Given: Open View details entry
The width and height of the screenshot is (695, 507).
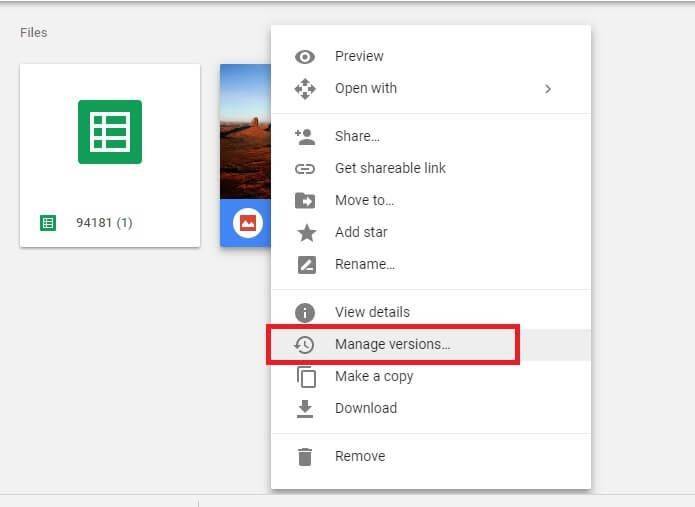Looking at the screenshot, I should pos(431,312).
